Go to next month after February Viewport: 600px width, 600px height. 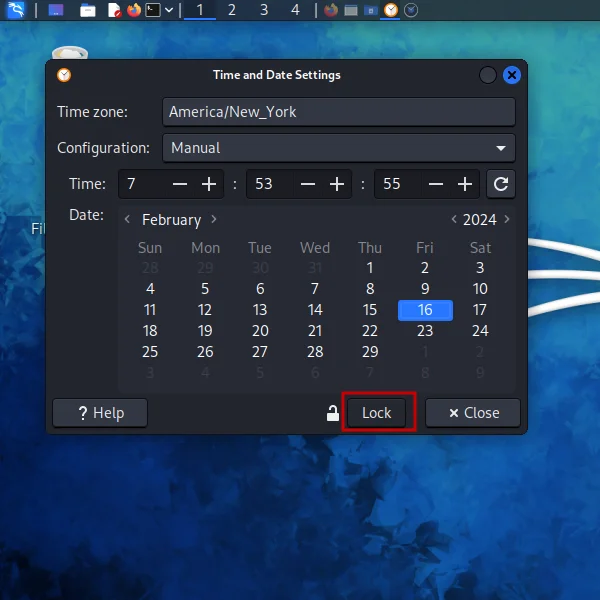(x=214, y=219)
